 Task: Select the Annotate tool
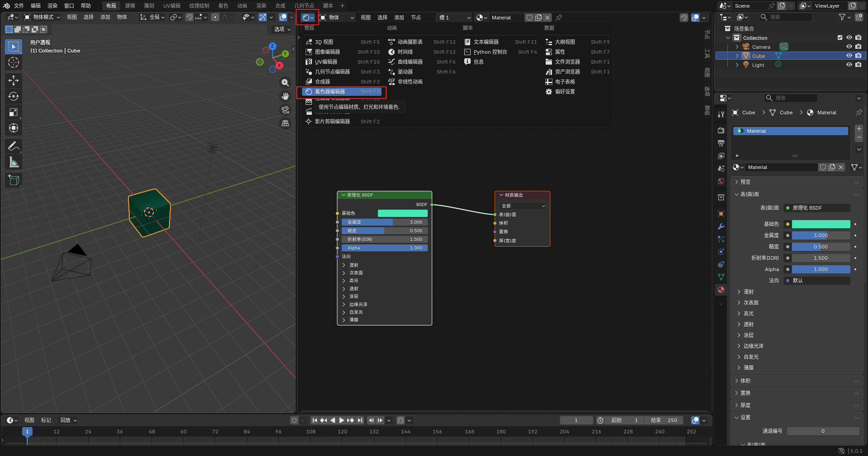[x=14, y=146]
